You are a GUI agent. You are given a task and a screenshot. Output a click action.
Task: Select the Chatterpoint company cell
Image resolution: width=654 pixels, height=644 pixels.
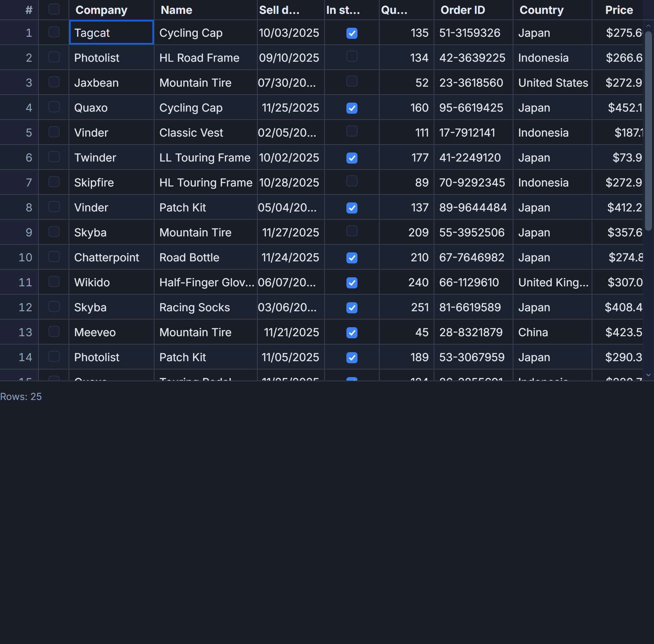pyautogui.click(x=112, y=257)
